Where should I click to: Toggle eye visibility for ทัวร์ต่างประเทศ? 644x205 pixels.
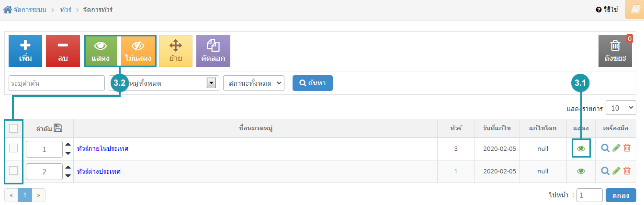pyautogui.click(x=581, y=171)
